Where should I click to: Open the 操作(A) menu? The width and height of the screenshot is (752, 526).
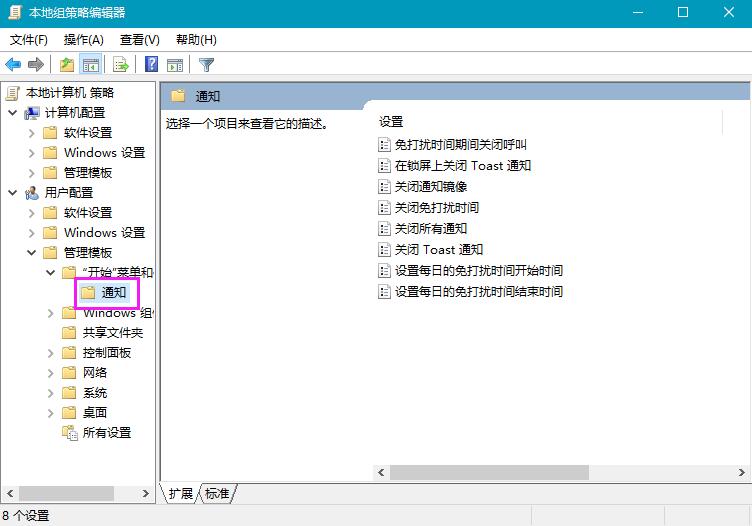point(83,40)
